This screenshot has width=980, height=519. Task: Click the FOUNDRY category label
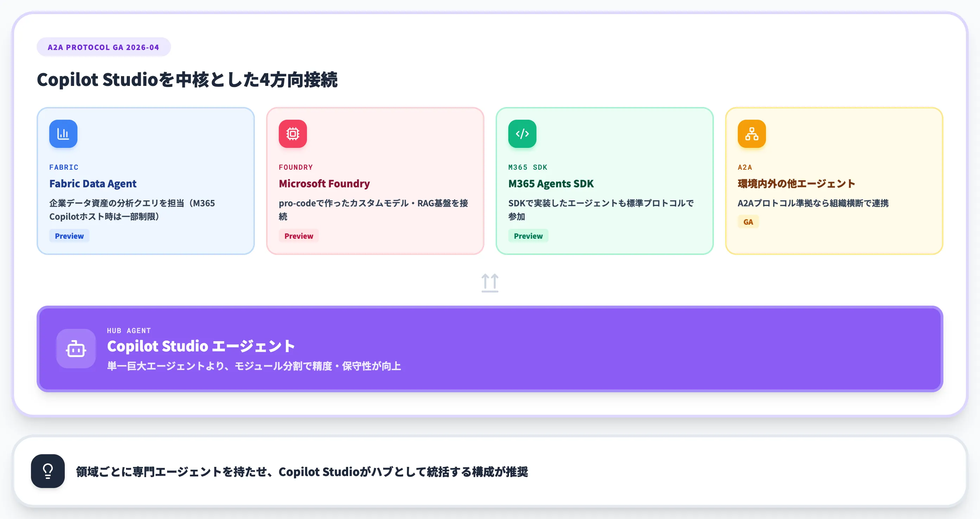pyautogui.click(x=296, y=167)
